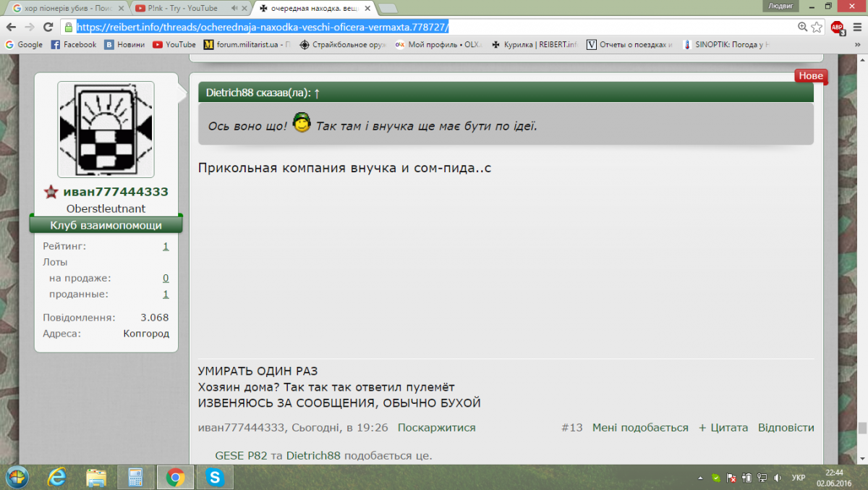
Task: Open the Adblock Plus extension icon
Action: 837,28
